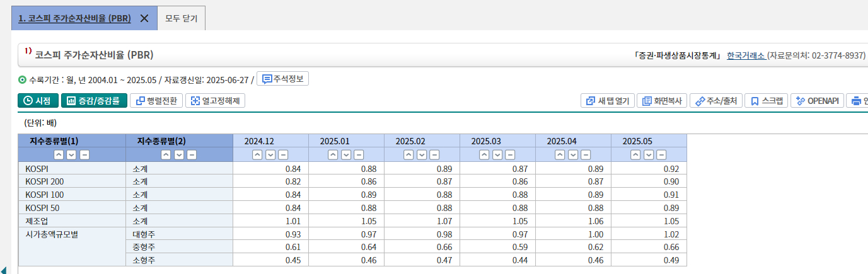Sort 지수종류별(1) column descending (down arrow)
Image resolution: width=868 pixels, height=274 pixels.
coord(71,155)
